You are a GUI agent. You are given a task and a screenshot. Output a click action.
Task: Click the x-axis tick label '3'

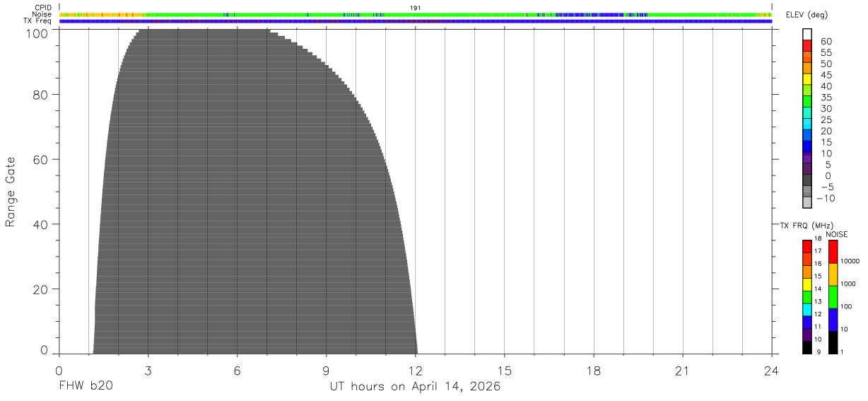click(x=148, y=371)
